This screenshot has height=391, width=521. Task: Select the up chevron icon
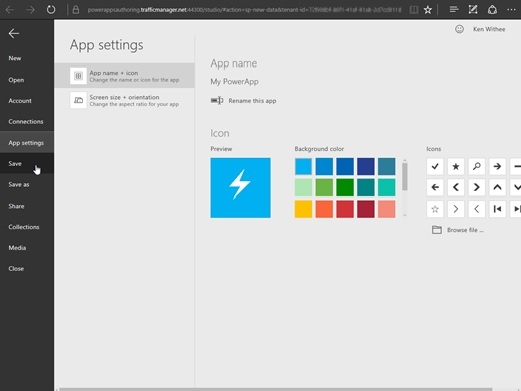(x=497, y=187)
